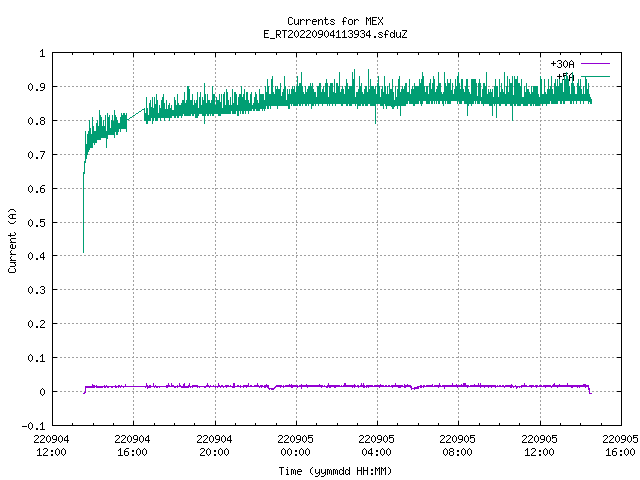This screenshot has height=480, width=640.
Task: Click the green +5A legend line sample
Action: (x=596, y=76)
